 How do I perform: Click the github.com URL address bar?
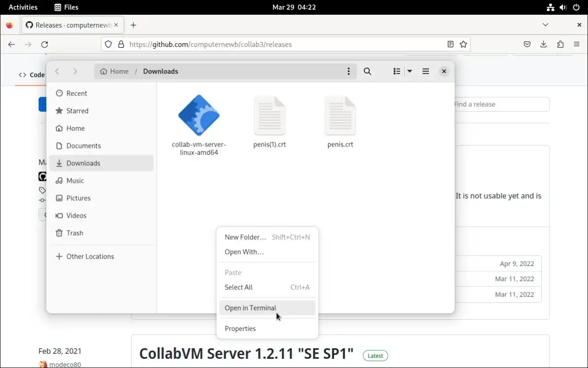(286, 44)
